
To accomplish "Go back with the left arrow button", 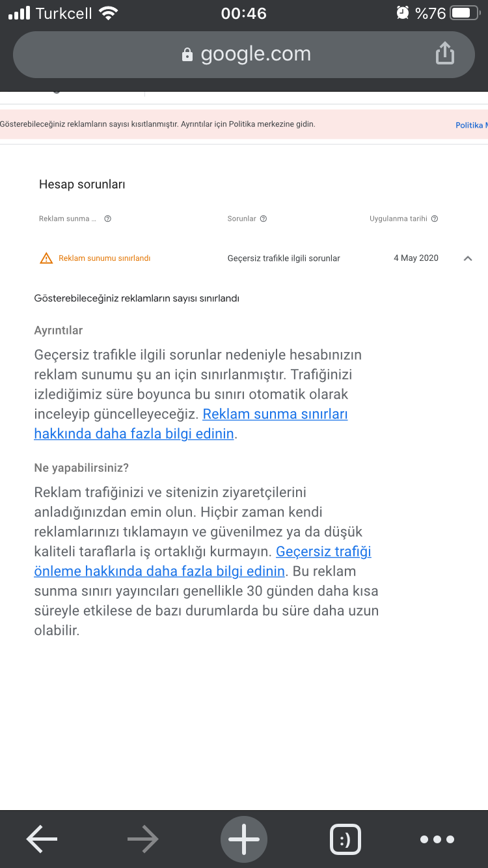I will [42, 839].
